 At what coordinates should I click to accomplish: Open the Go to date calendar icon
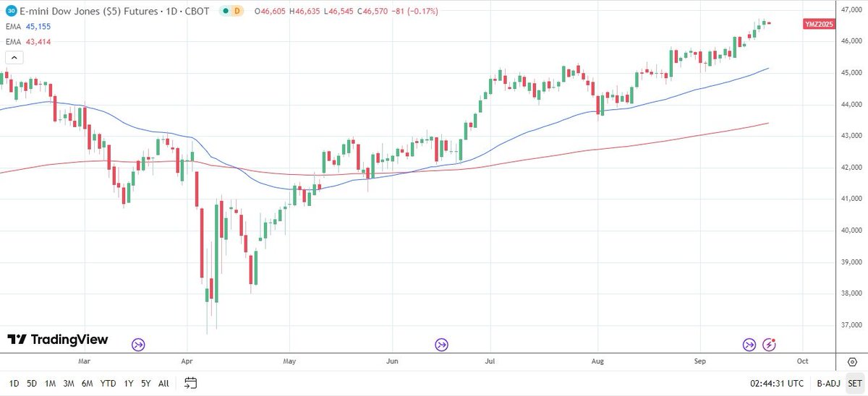coord(191,382)
